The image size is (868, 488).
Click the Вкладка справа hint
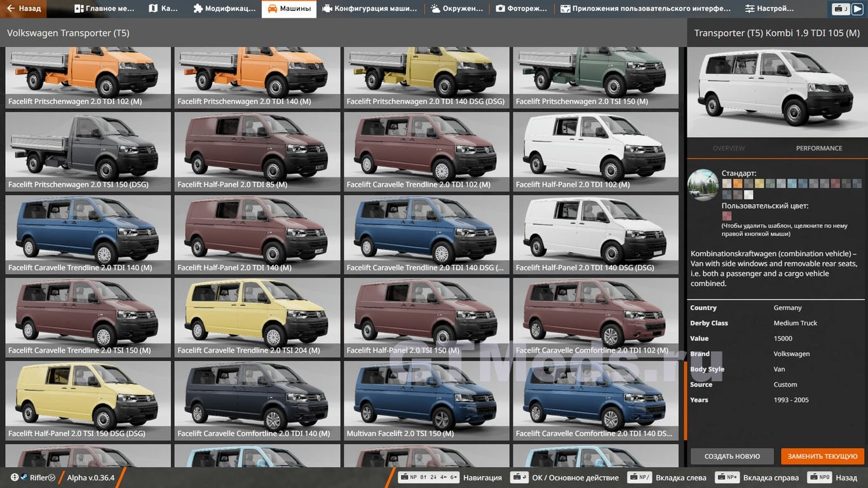pos(756,478)
